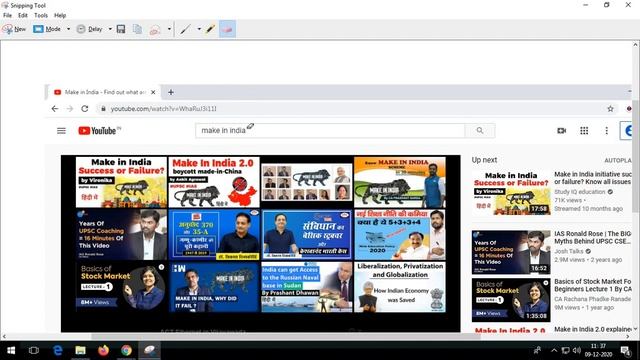Click the YouTube search box with make in india
Image resolution: width=640 pixels, height=360 pixels.
coord(330,131)
